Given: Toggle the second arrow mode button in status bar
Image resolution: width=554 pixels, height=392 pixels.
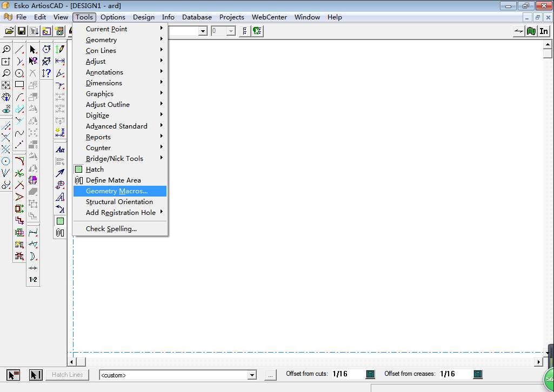Looking at the screenshot, I should coord(36,375).
